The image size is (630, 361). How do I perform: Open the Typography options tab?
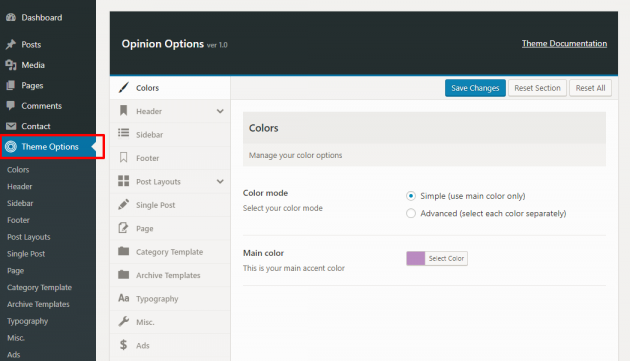point(170,299)
